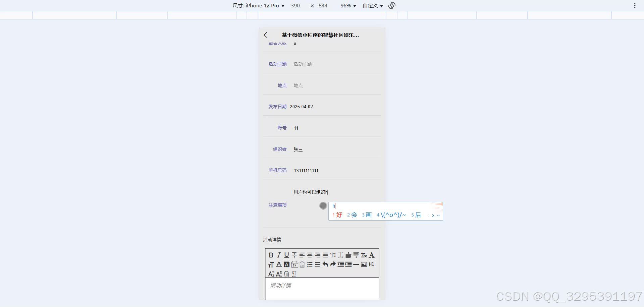
Task: Expand the IME candidate list chevron
Action: click(439, 215)
